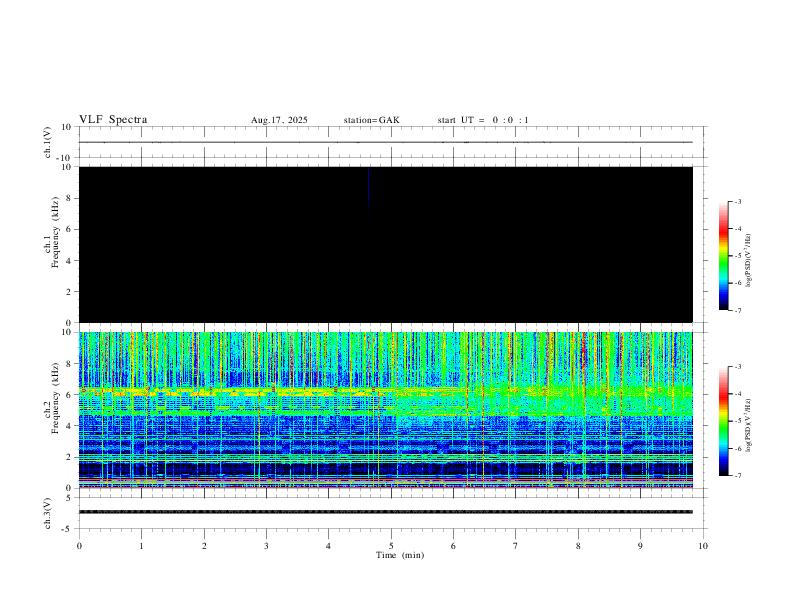Click the ch.1 black spectrogram panel
This screenshot has width=792, height=612.
[386, 244]
